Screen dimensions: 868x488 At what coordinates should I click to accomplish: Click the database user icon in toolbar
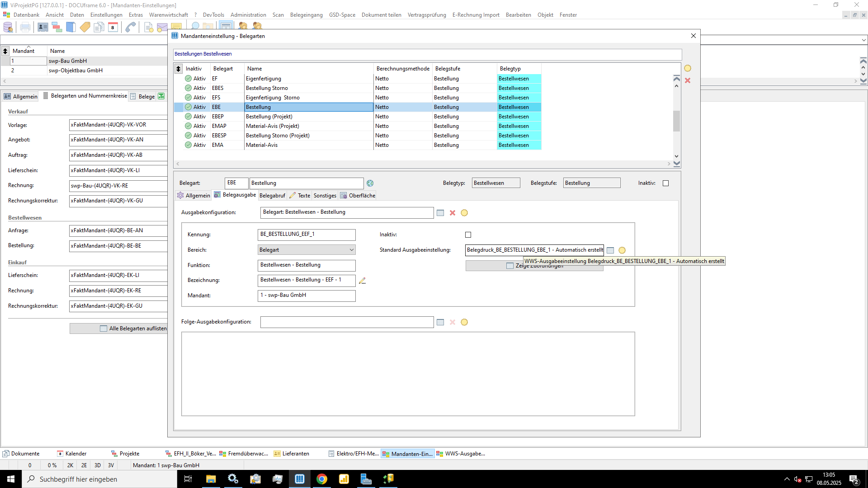click(8, 27)
